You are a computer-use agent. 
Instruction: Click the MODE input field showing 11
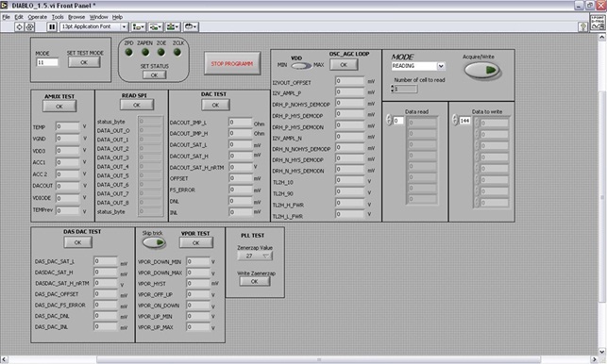47,62
